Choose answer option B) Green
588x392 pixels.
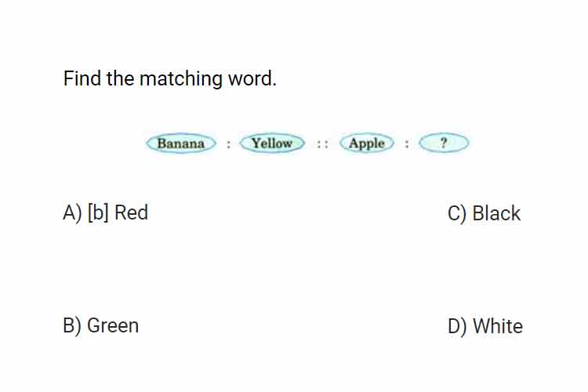point(101,325)
